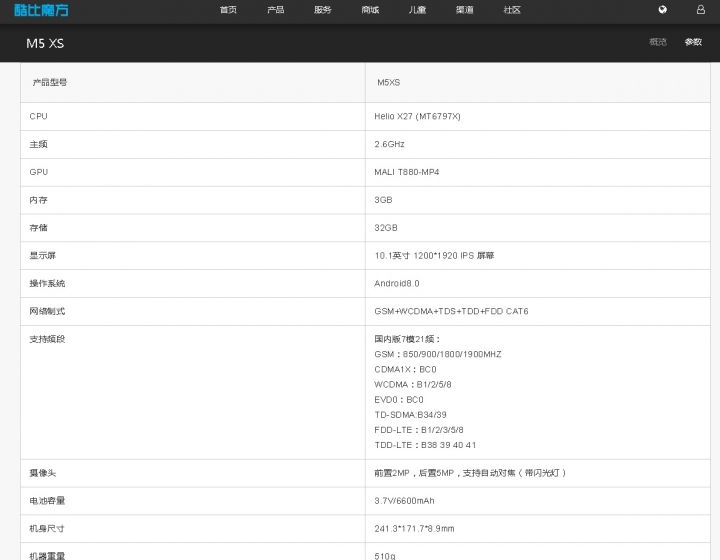The image size is (720, 560).
Task: Click the M5 XS page title
Action: [x=45, y=44]
